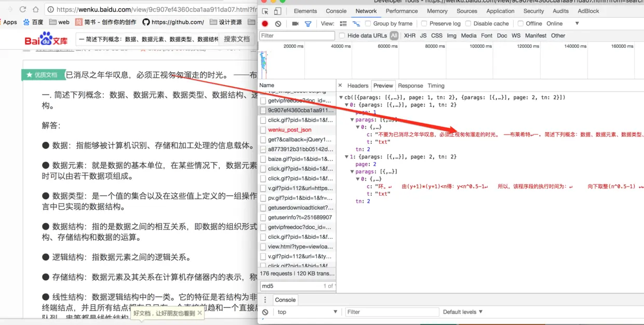The width and height of the screenshot is (644, 325).
Task: Click the Baidu Wenku logo
Action: tap(46, 39)
